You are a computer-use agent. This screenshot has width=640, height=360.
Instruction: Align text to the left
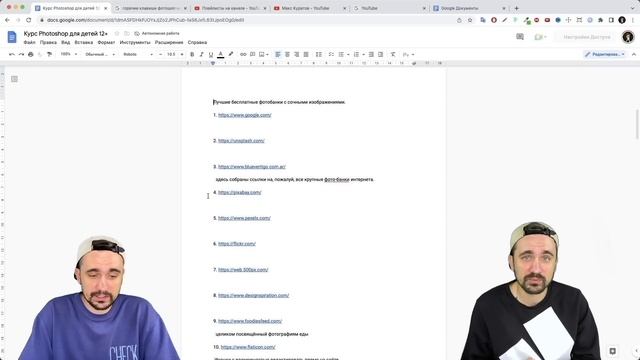click(278, 54)
